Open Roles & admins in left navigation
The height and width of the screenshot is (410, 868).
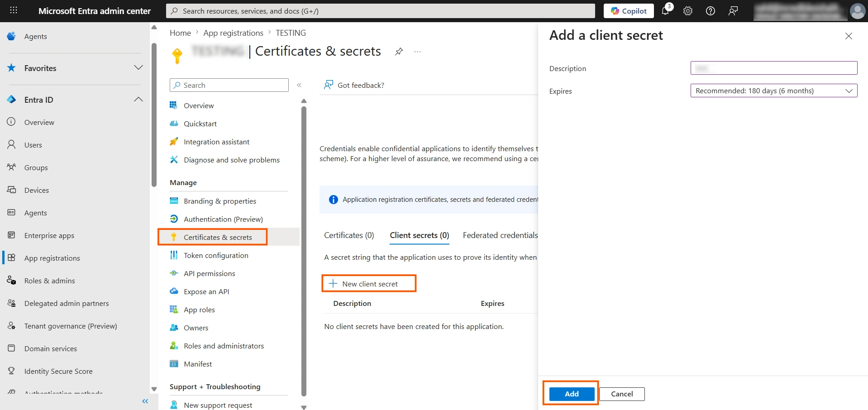(x=49, y=281)
